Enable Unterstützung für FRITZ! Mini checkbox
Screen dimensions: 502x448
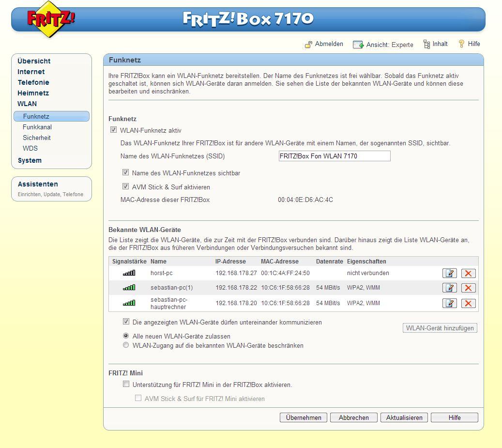tap(126, 384)
